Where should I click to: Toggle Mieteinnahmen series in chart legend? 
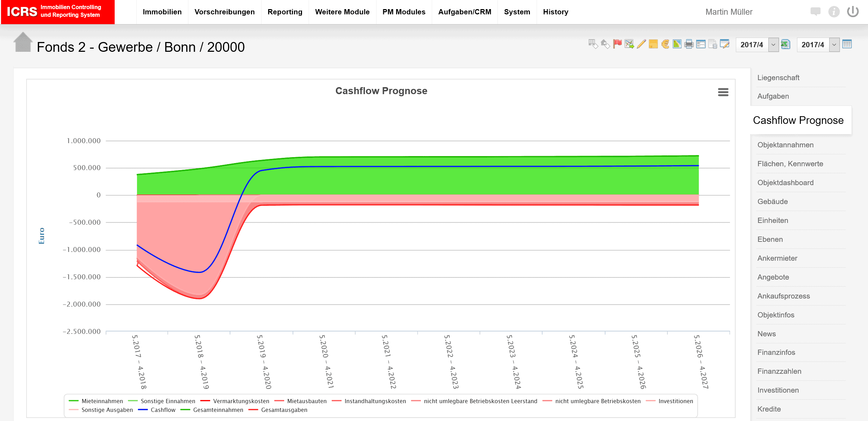click(102, 401)
